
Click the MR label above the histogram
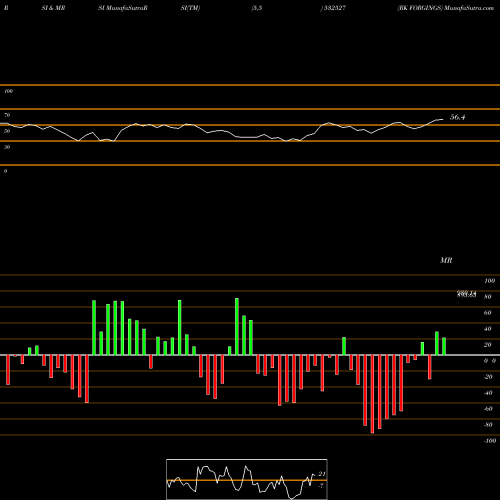tap(446, 260)
